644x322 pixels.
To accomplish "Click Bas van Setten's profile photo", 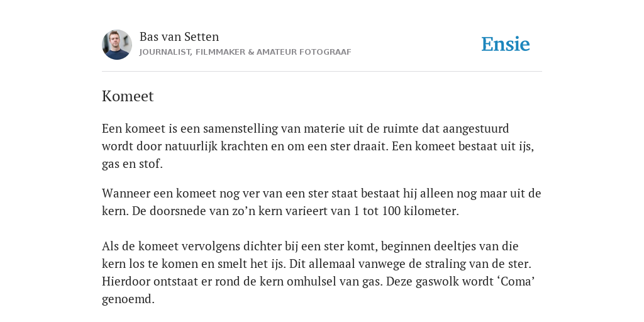I will [117, 45].
